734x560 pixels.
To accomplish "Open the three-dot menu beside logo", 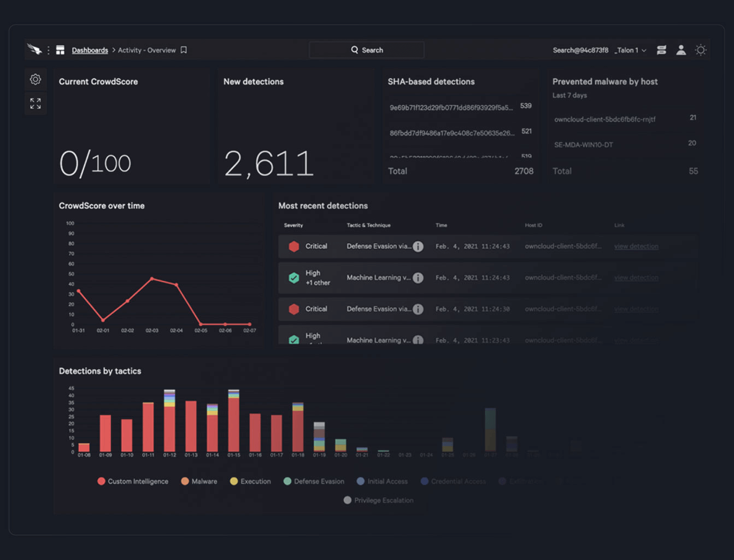I will (x=49, y=50).
